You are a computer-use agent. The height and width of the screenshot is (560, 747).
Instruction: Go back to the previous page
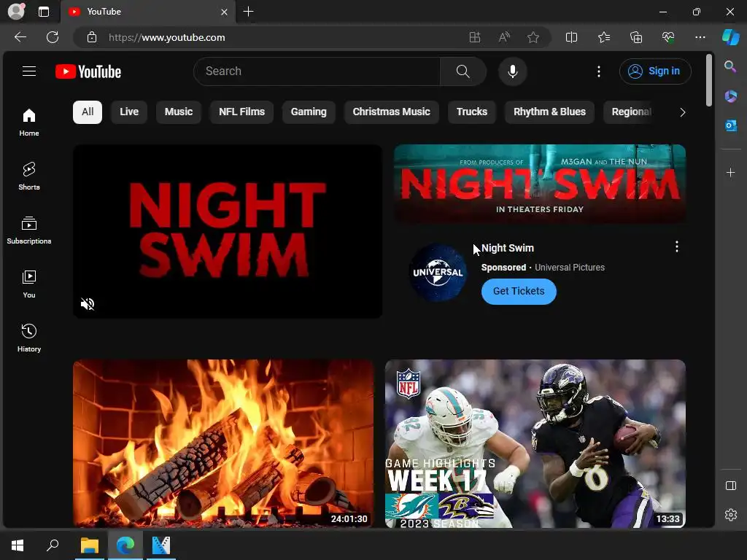(20, 37)
